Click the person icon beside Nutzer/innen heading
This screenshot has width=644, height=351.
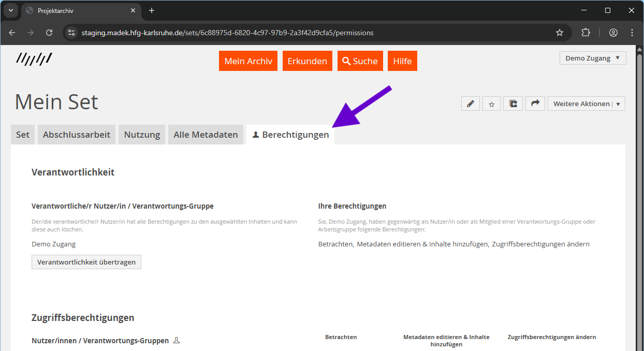tap(177, 340)
